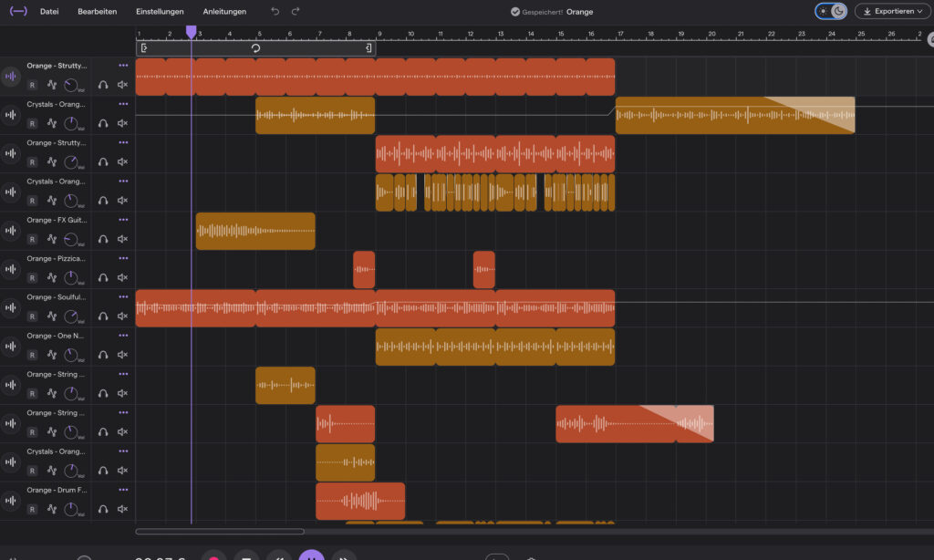This screenshot has width=934, height=560.
Task: Click the loop region end bracket
Action: [x=368, y=48]
